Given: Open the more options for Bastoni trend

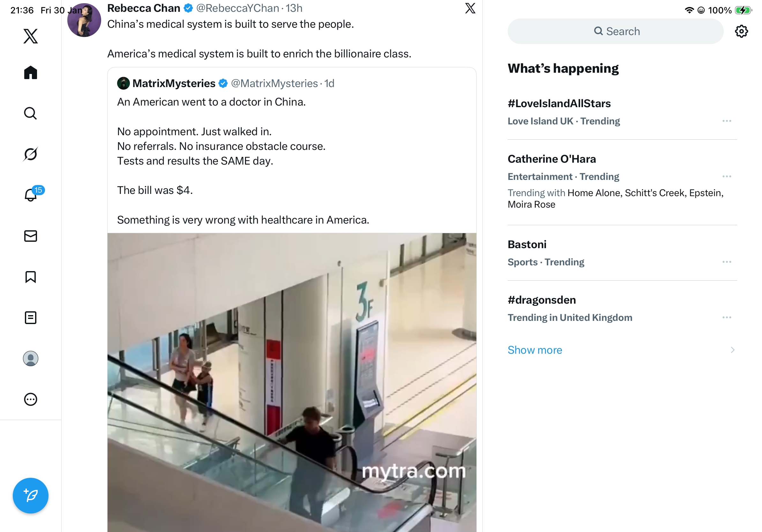Looking at the screenshot, I should click(x=727, y=262).
